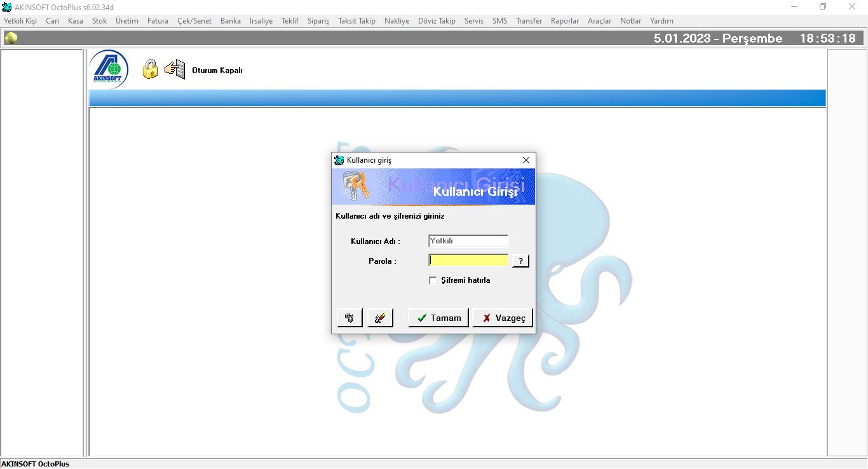Open the Sipariş menu
The image size is (868, 469).
pyautogui.click(x=318, y=21)
